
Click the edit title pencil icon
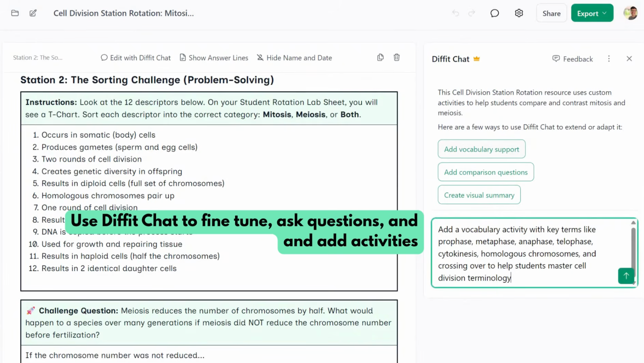(x=33, y=13)
